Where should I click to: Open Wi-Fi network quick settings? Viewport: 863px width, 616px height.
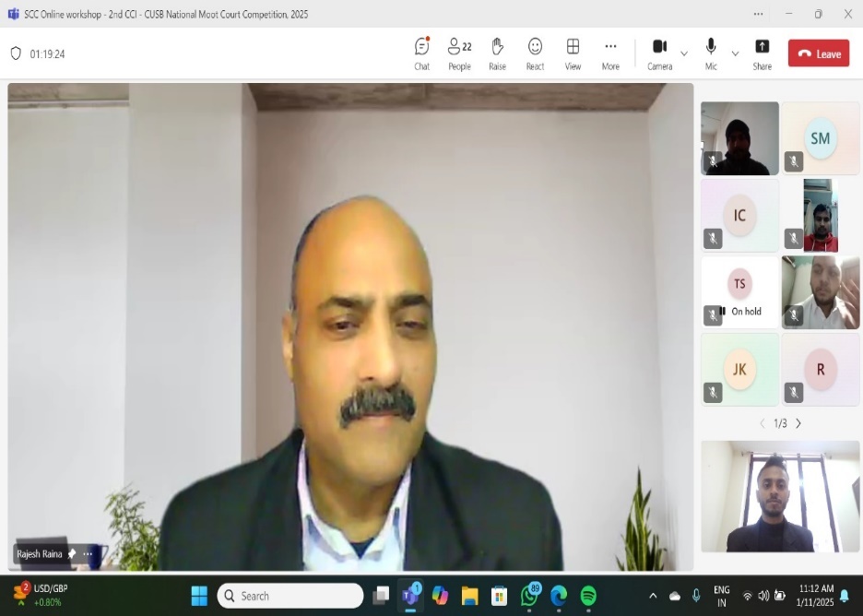click(748, 596)
